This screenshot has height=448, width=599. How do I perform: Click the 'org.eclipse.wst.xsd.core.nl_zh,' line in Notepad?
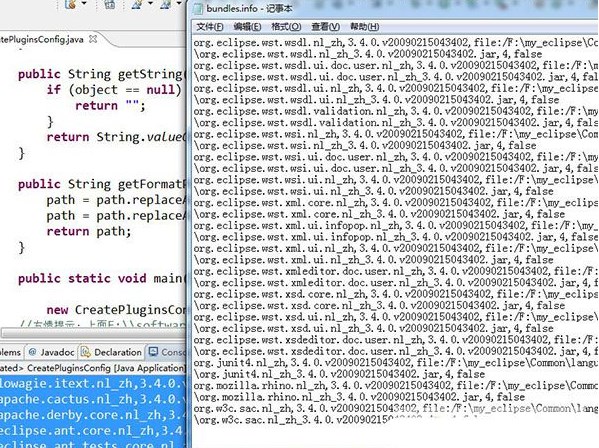pos(395,294)
